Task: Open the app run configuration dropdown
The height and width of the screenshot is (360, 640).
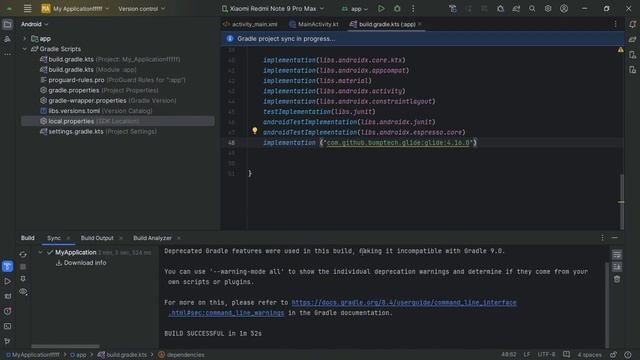Action: coord(355,9)
